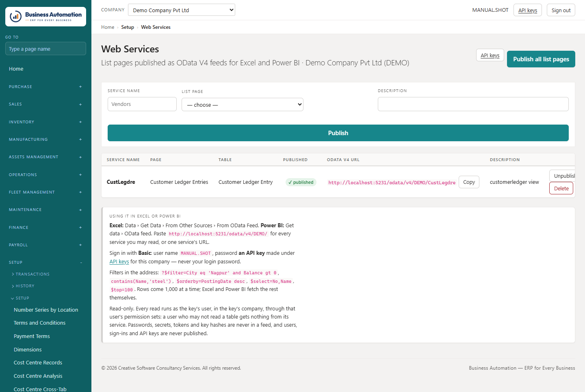The height and width of the screenshot is (392, 585).
Task: Expand the Inventory sidebar section
Action: [45, 122]
